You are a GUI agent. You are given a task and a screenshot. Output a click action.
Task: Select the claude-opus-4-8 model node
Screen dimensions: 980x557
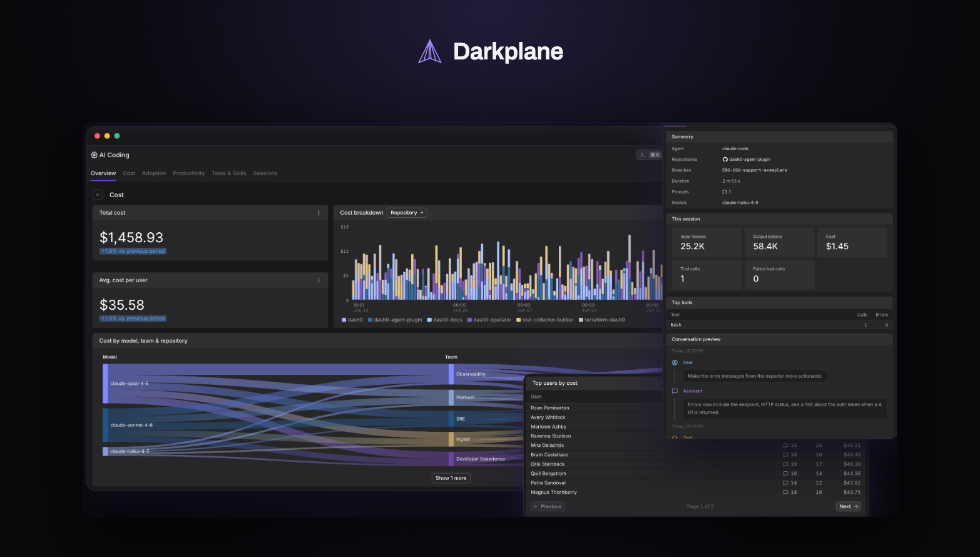coord(105,384)
